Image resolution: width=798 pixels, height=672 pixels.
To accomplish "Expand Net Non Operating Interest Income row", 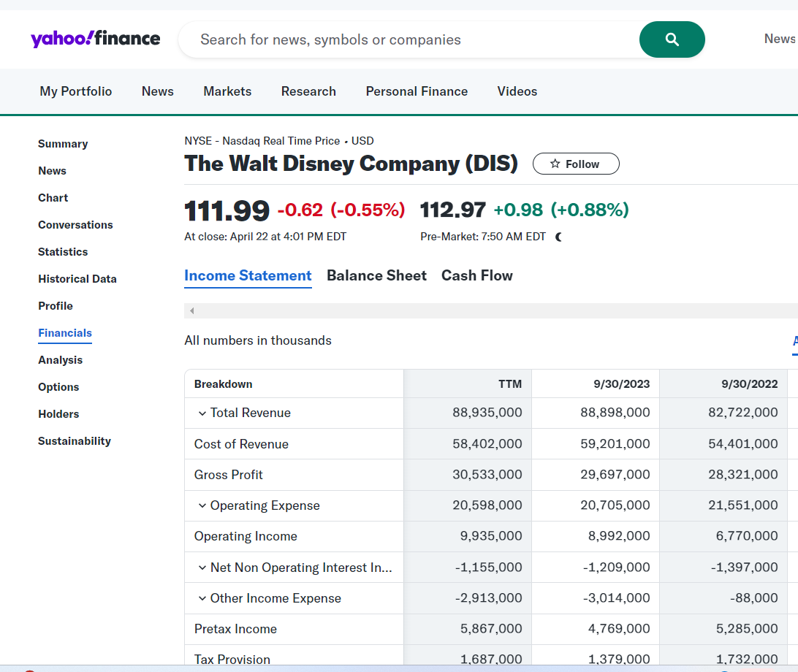I will point(202,568).
